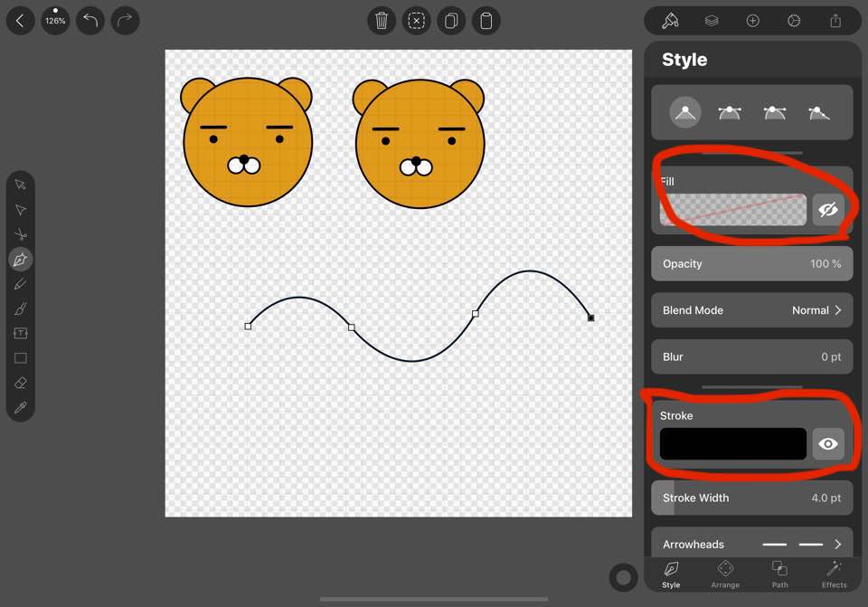Image resolution: width=868 pixels, height=607 pixels.
Task: Select the Pen tool
Action: 21,260
